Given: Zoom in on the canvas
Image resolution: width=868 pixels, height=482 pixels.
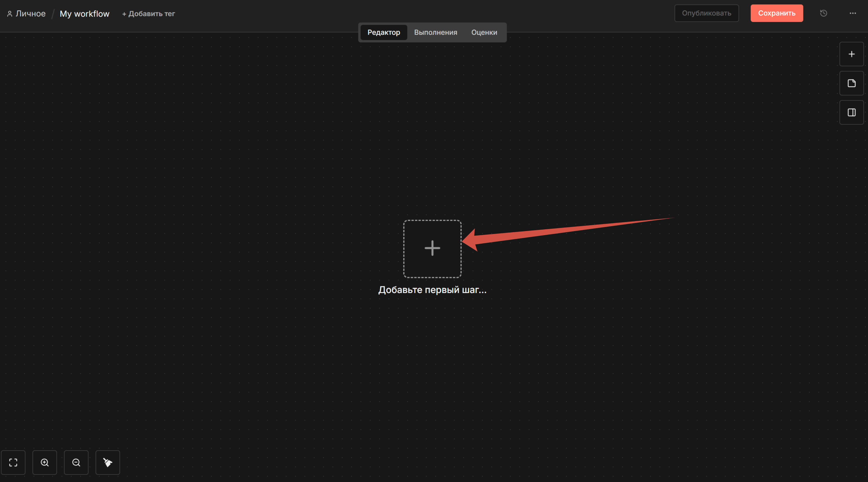Looking at the screenshot, I should point(44,462).
